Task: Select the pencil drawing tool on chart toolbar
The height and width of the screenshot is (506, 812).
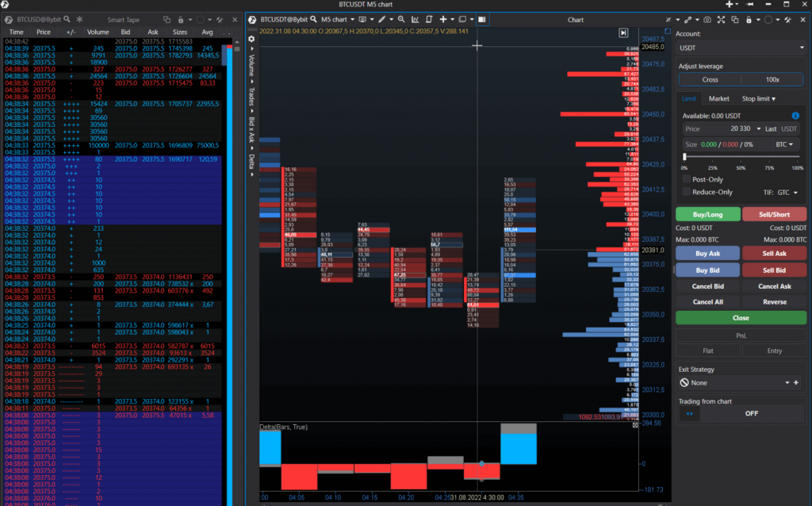Action: tap(381, 19)
